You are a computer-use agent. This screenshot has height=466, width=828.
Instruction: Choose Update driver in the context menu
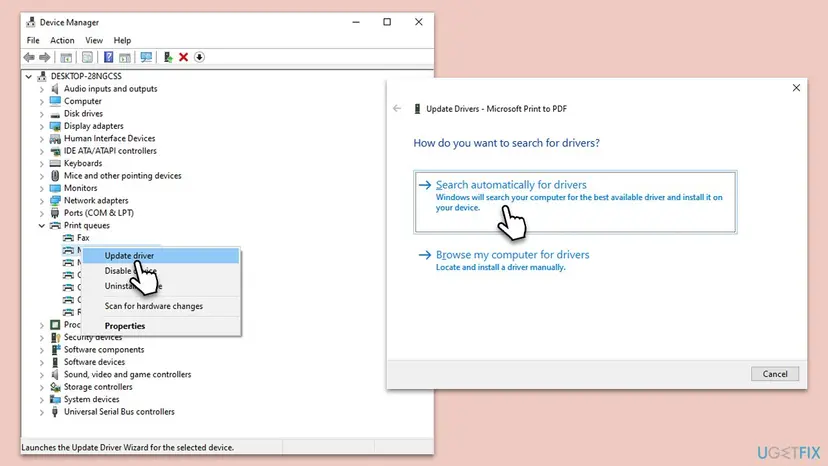(x=161, y=256)
